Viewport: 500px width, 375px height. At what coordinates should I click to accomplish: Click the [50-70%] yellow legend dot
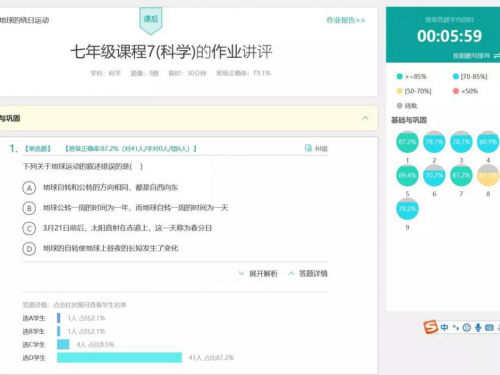400,91
